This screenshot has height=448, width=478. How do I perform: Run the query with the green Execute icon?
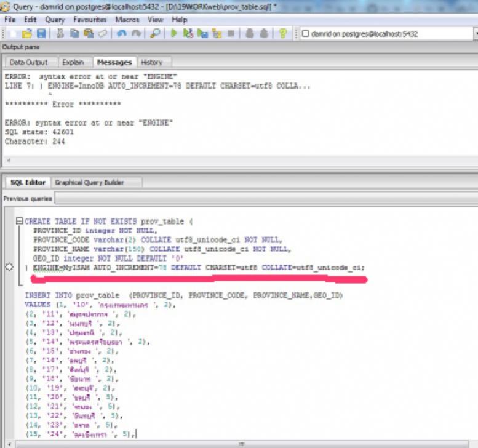point(174,34)
